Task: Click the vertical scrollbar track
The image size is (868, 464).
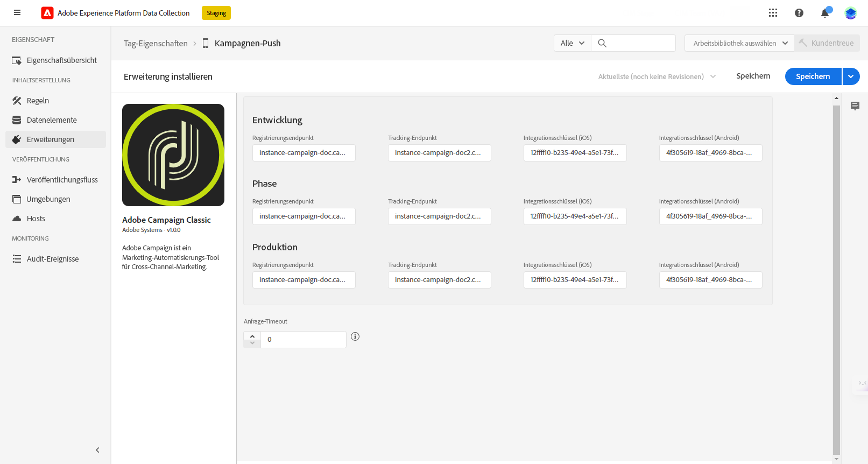Action: 836,280
